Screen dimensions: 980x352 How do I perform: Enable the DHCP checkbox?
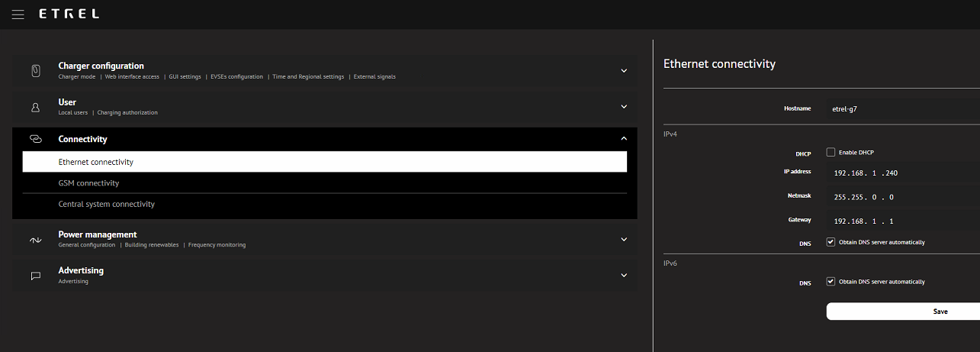831,152
